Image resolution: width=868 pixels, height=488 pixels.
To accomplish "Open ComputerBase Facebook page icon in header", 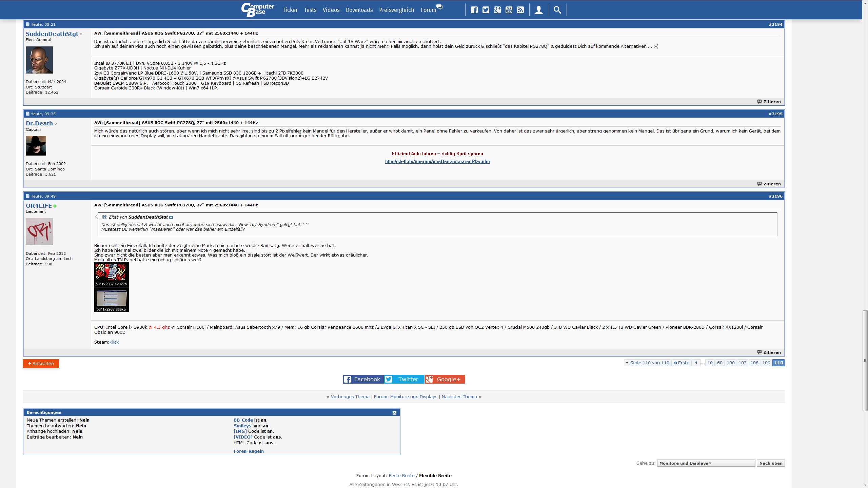I will click(474, 10).
